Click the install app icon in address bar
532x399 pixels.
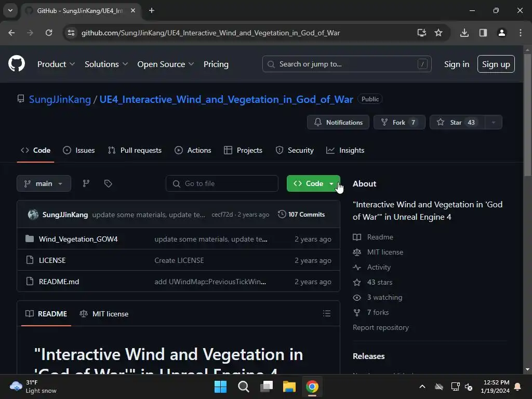tap(421, 33)
